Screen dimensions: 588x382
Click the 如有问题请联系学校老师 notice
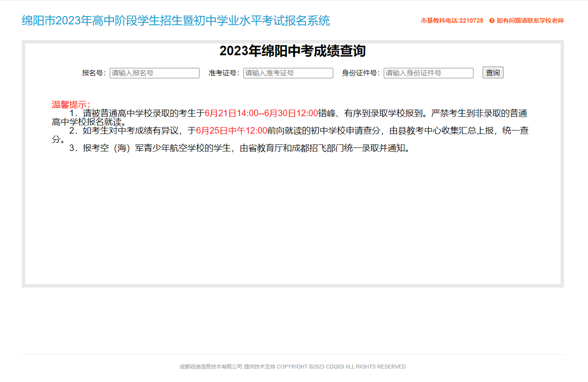tap(531, 20)
